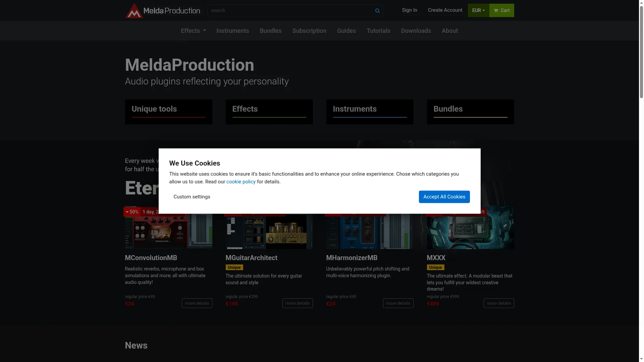Image resolution: width=644 pixels, height=362 pixels.
Task: Click the €149 price of MGuitarArchitect
Action: pos(231,304)
